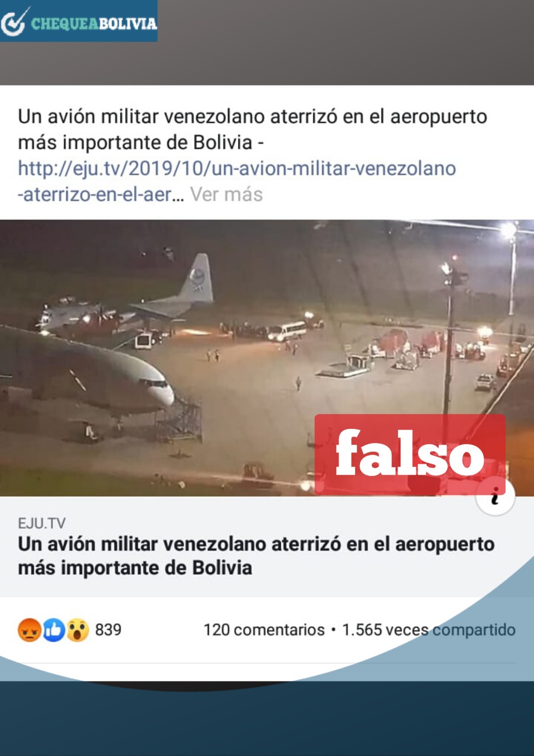Click the info 'i' icon on the image

pyautogui.click(x=495, y=497)
